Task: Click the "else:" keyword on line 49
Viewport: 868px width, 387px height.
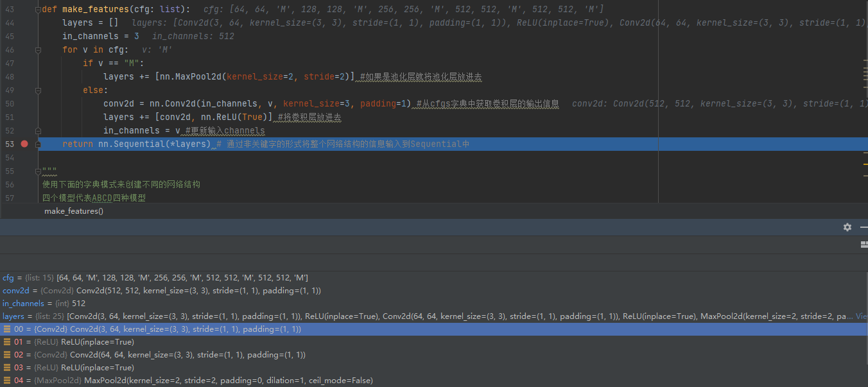Action: coord(96,90)
